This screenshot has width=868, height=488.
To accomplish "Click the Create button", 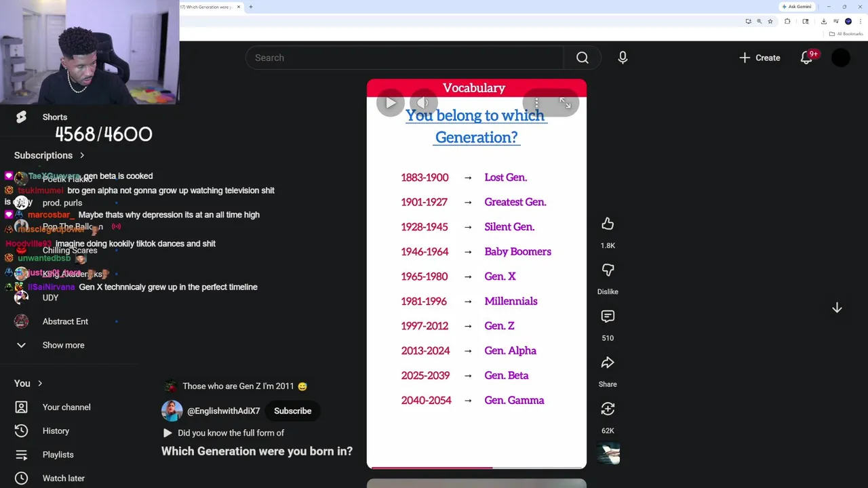I will [x=760, y=58].
